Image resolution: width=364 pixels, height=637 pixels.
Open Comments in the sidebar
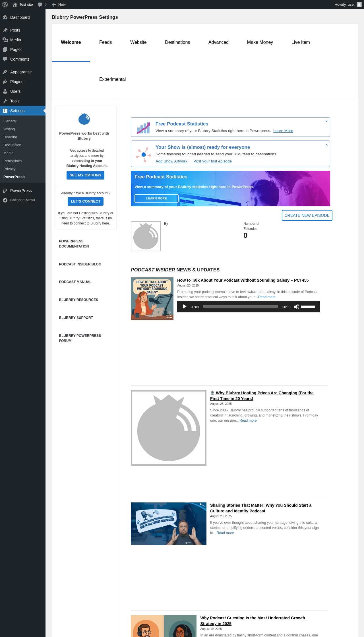[x=23, y=59]
